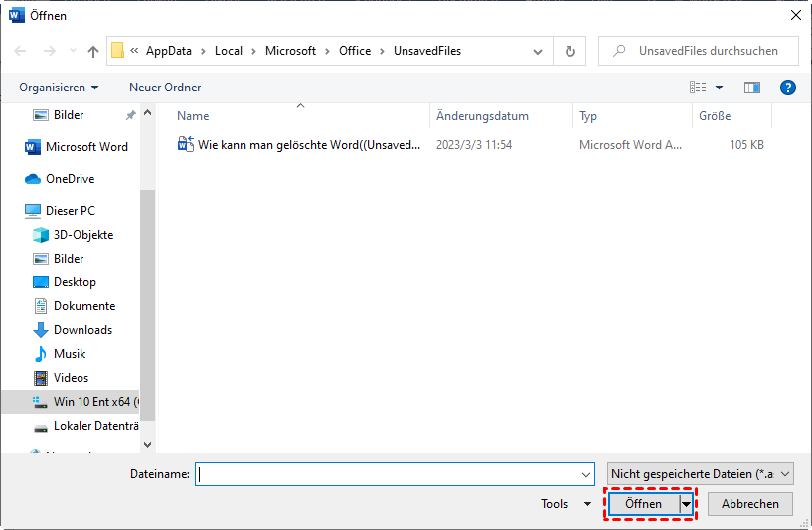Select Local in the breadcrumb path
Viewport: 812px width, 530px height.
pyautogui.click(x=229, y=51)
